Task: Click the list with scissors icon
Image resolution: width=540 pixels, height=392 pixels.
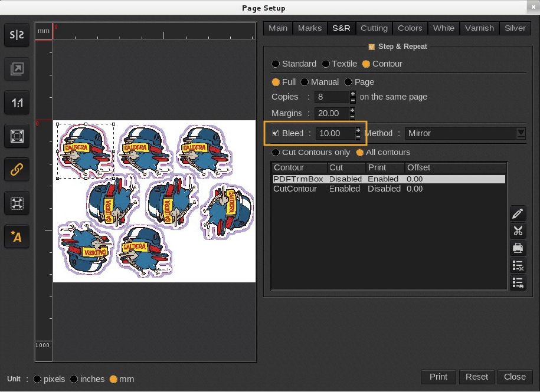Action: point(518,266)
